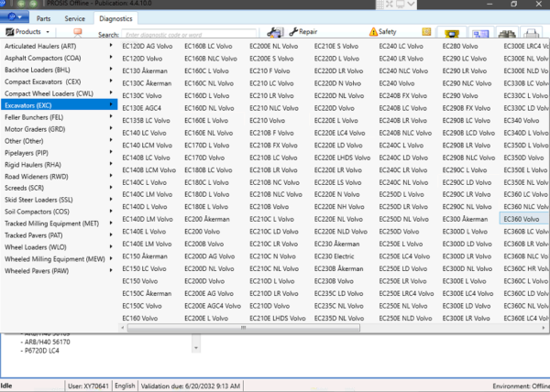Click the wrench-and-screen icon left of Repair
Screen dimensions: 550x392
pyautogui.click(x=275, y=32)
